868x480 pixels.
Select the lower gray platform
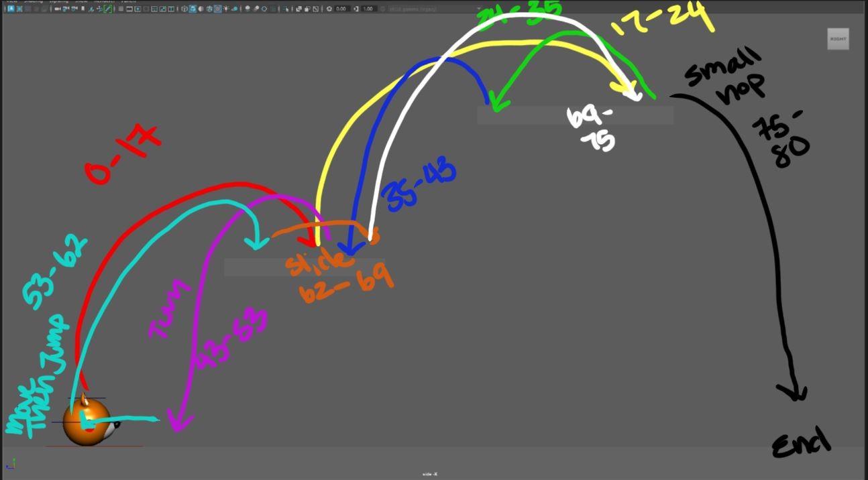click(304, 267)
